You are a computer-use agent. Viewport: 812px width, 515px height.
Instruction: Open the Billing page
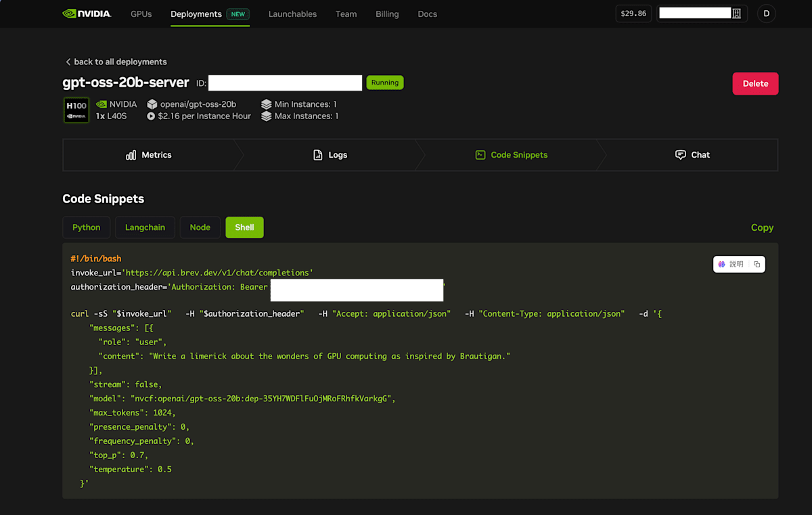(x=387, y=14)
